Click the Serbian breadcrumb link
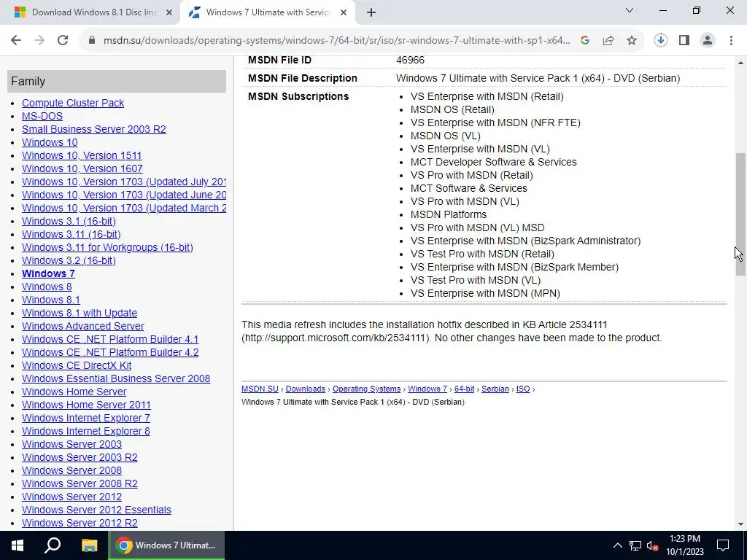Image resolution: width=747 pixels, height=560 pixels. point(495,389)
